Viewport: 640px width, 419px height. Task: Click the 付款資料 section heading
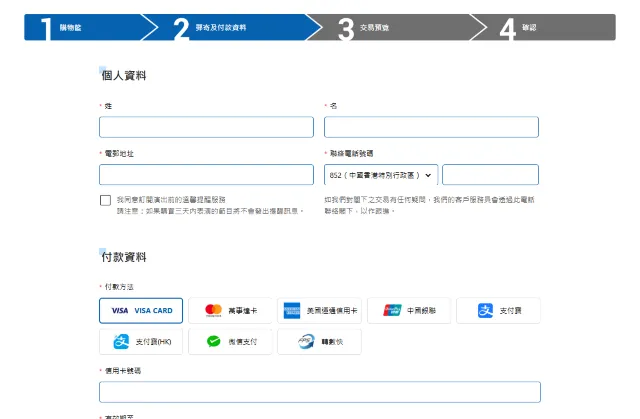click(x=124, y=257)
